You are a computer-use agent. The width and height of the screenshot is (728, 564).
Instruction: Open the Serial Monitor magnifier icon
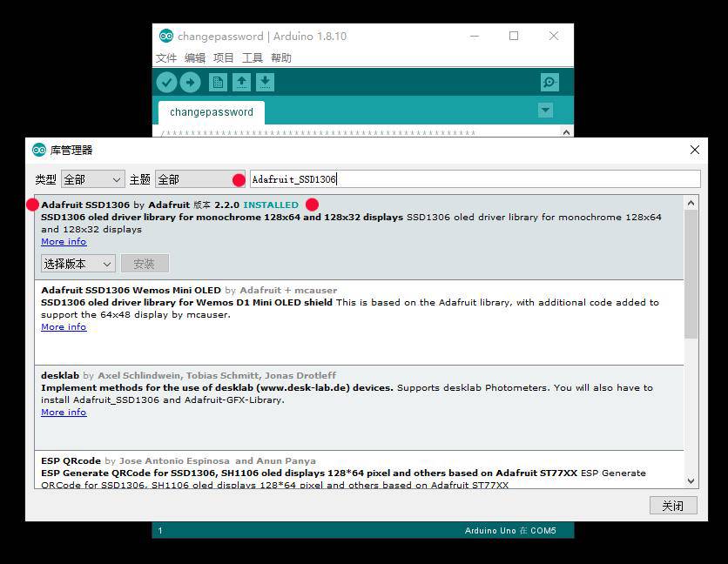pyautogui.click(x=549, y=83)
